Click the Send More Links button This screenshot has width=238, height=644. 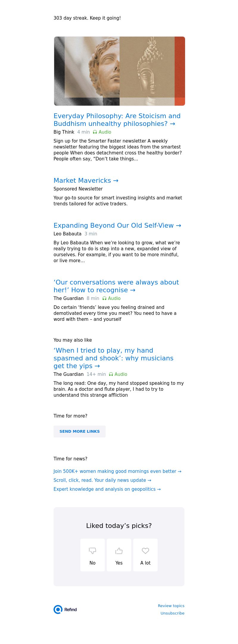point(79,432)
